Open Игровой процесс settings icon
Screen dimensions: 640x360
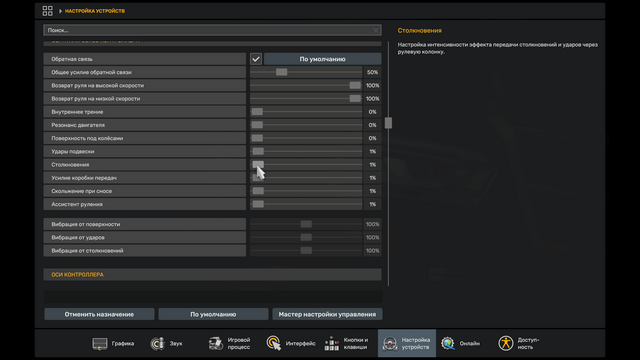(x=216, y=344)
